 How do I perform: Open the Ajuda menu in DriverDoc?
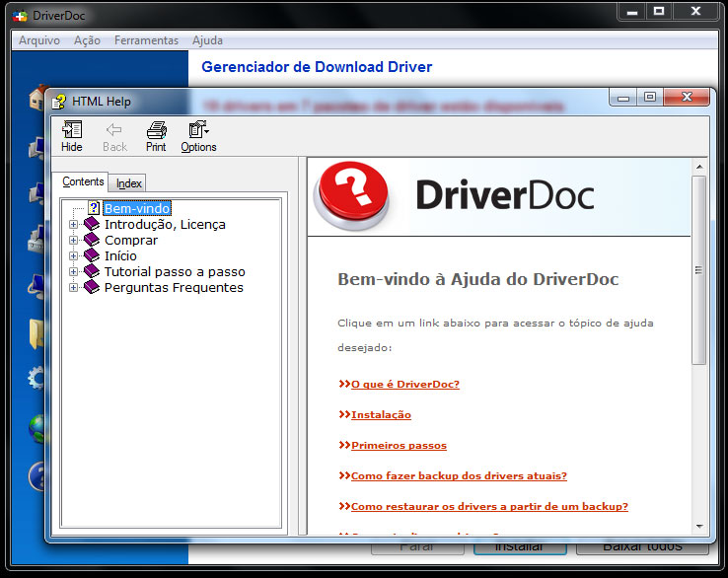[207, 40]
